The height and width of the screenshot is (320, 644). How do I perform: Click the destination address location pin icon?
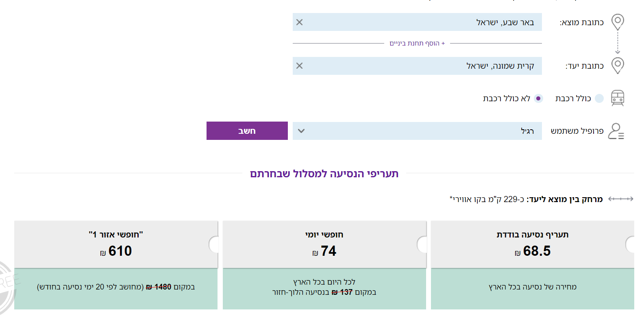618,65
